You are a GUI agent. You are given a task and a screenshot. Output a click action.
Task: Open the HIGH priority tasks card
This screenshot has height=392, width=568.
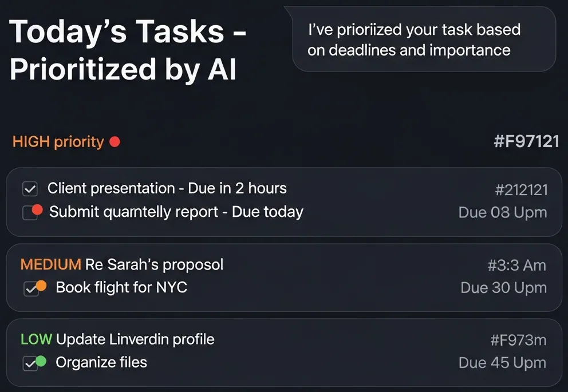284,201
